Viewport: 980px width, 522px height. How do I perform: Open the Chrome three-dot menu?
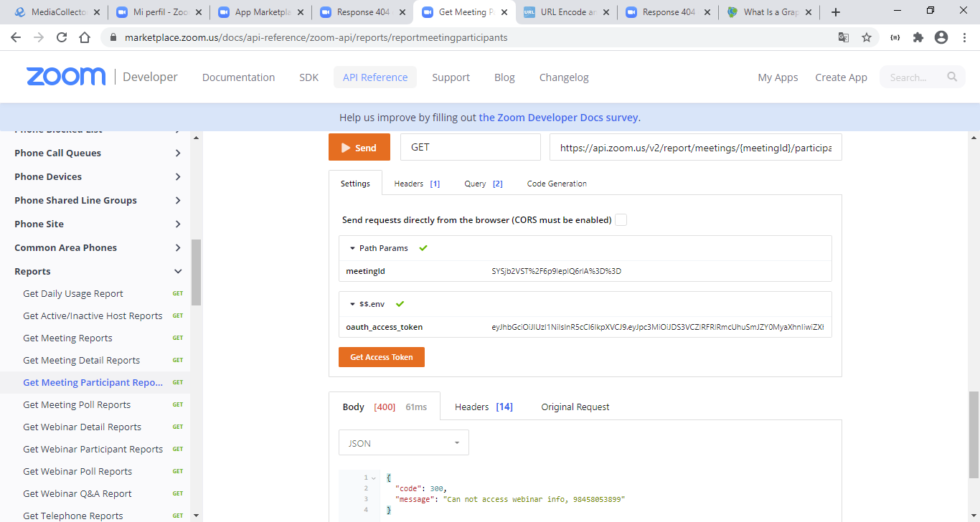[x=964, y=37]
